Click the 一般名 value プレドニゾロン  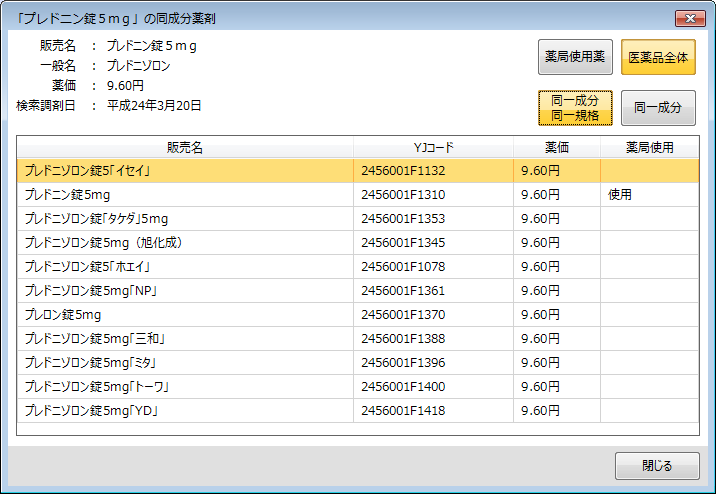point(139,66)
